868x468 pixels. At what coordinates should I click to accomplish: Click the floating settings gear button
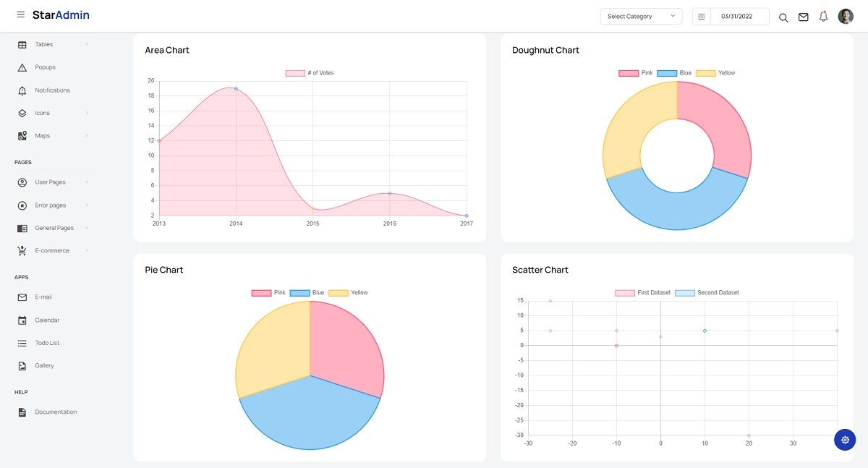pyautogui.click(x=844, y=439)
